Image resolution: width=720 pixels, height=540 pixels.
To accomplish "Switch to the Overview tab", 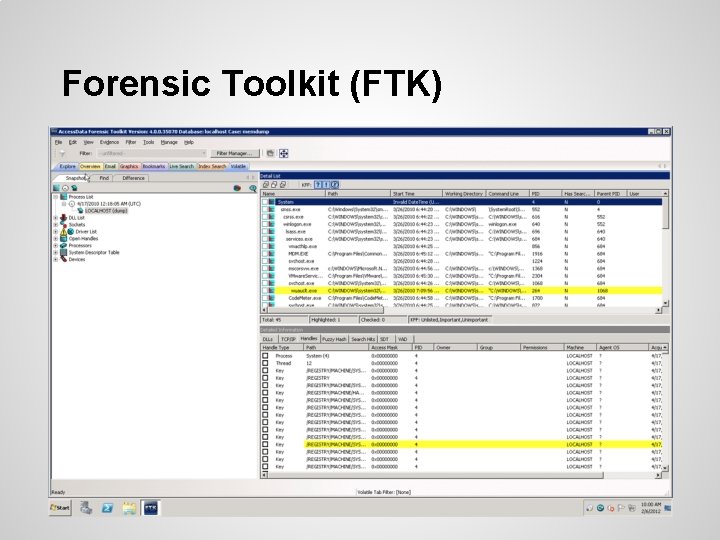I will pyautogui.click(x=90, y=166).
